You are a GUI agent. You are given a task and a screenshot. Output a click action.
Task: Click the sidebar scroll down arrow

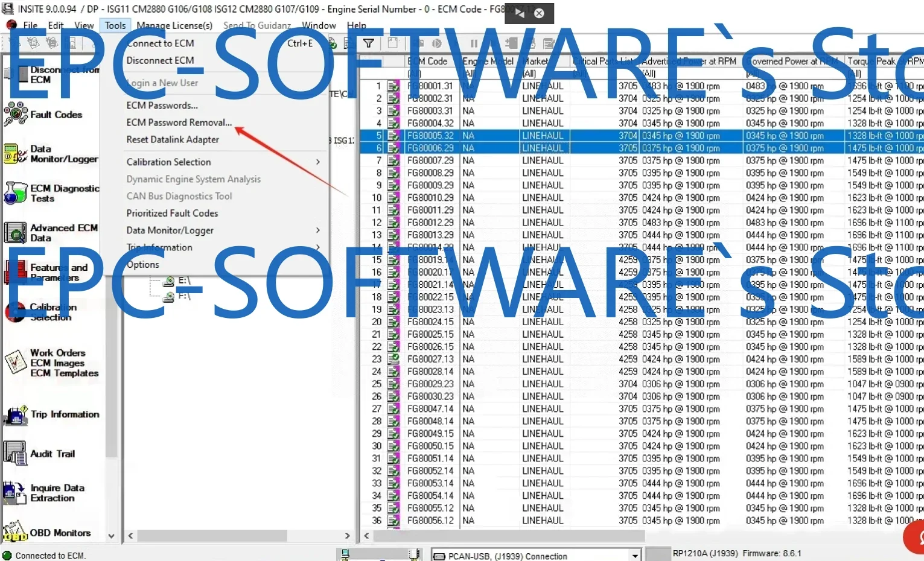coord(111,536)
